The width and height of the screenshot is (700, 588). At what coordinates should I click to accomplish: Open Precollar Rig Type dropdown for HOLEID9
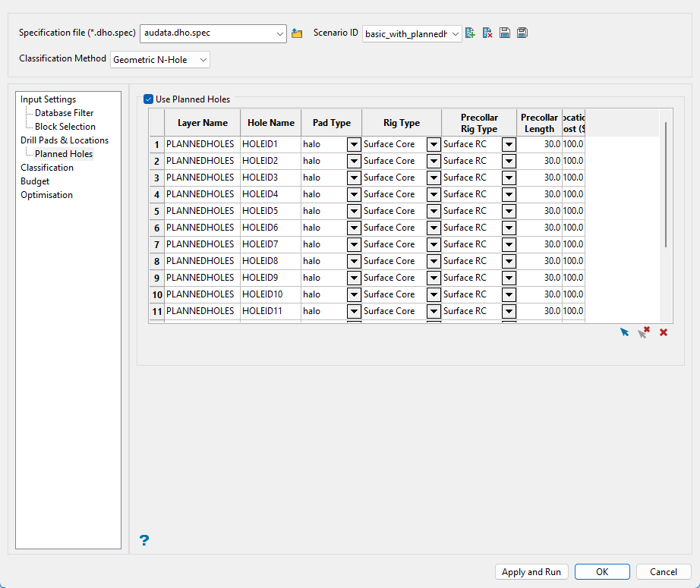tap(509, 278)
